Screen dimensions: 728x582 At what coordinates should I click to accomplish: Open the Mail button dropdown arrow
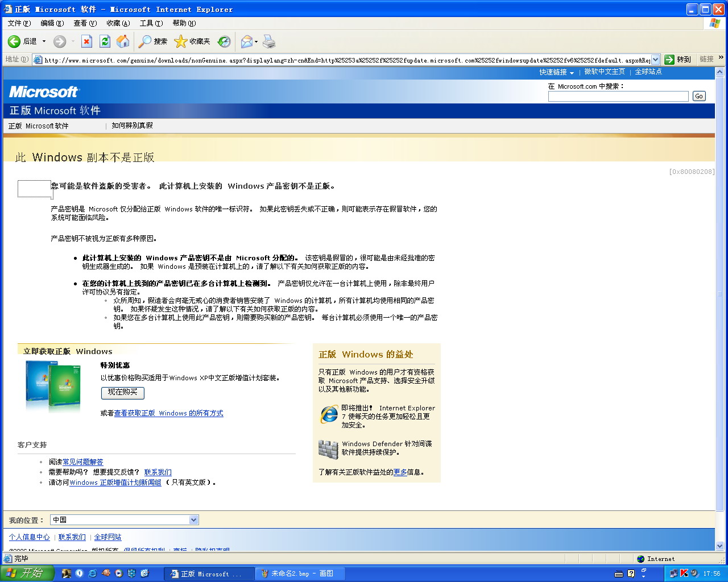[x=256, y=41]
